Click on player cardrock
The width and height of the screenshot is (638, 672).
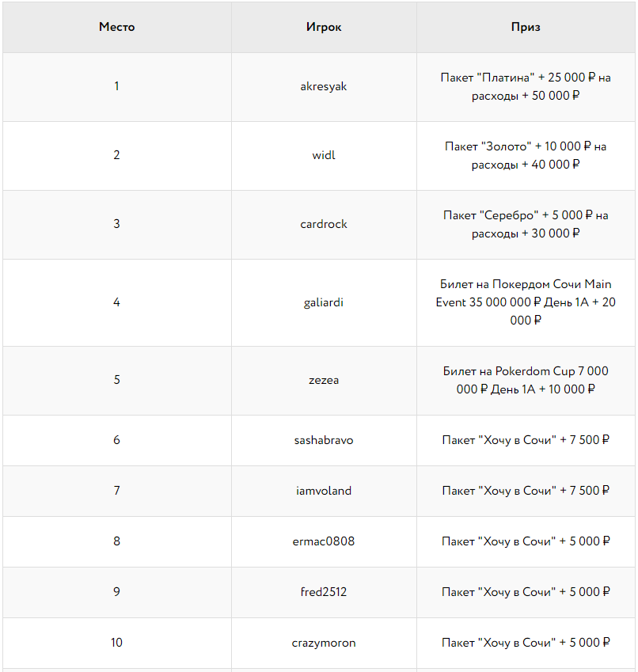click(324, 224)
